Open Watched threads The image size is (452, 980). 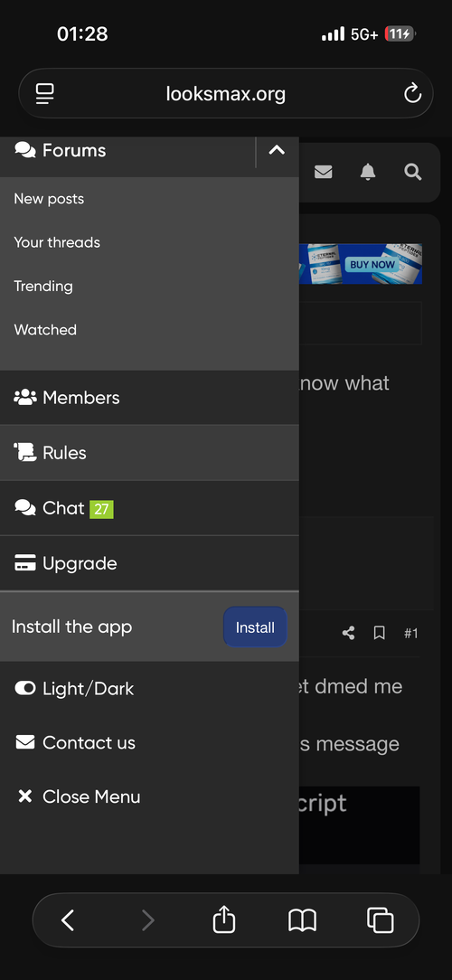pos(45,330)
